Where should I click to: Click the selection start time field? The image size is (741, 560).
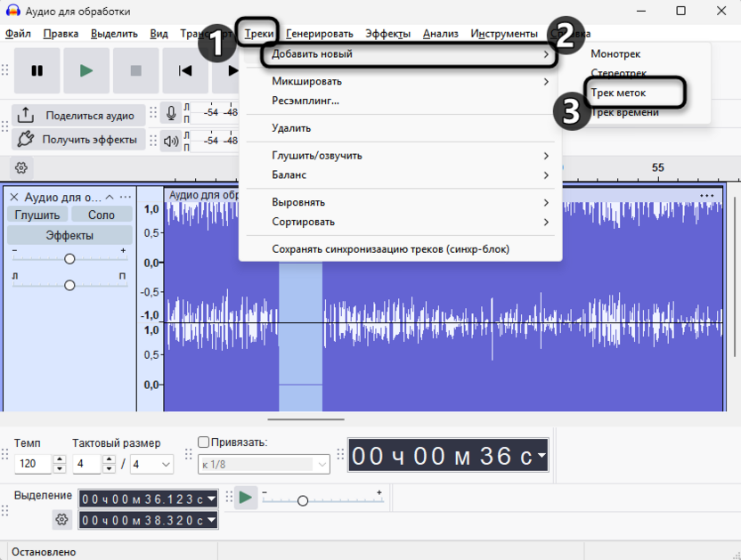[x=142, y=499]
